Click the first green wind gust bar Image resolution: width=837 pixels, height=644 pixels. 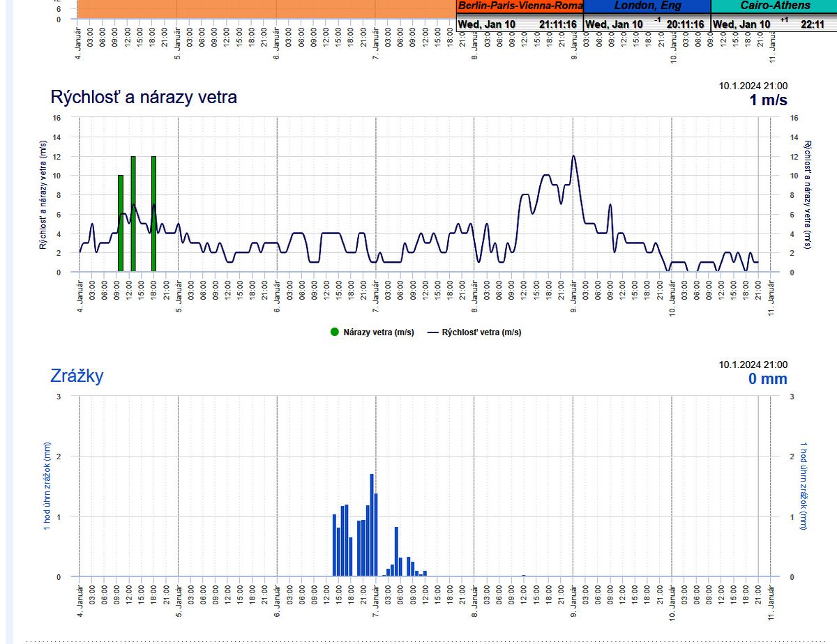[x=121, y=223]
